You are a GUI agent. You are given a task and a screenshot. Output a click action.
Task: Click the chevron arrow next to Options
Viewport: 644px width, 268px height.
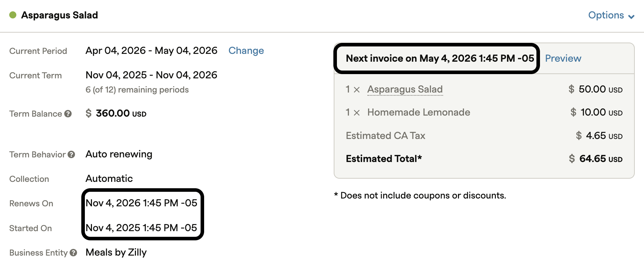[631, 17]
